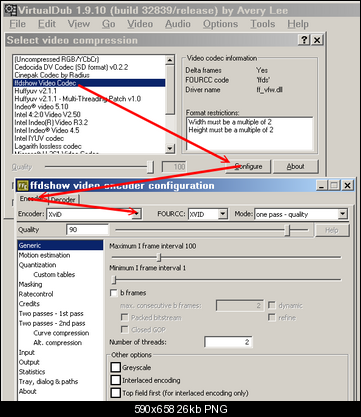
Task: Click codec list scroll up arrow
Action: 170,60
